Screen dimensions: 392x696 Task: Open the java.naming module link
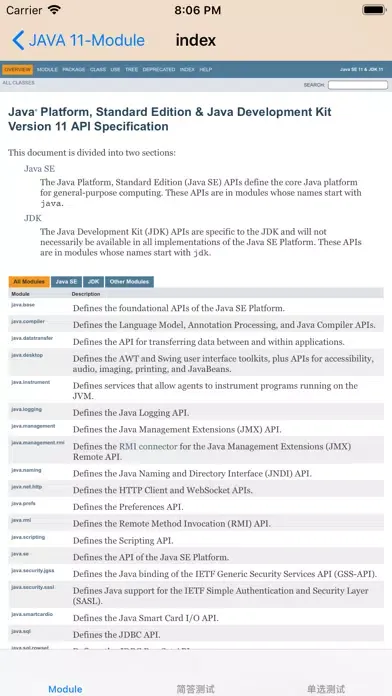click(26, 470)
